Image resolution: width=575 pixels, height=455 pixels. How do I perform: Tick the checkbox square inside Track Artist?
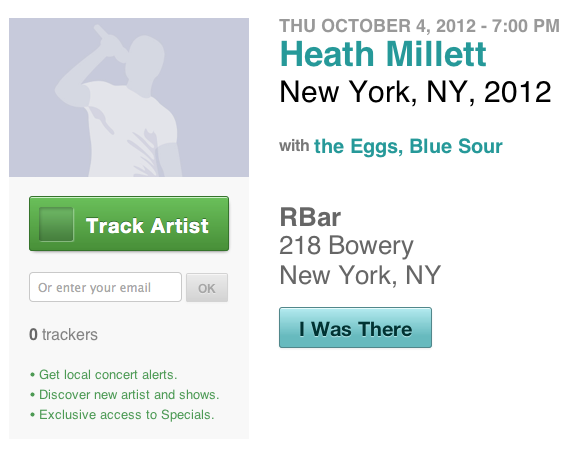[56, 224]
